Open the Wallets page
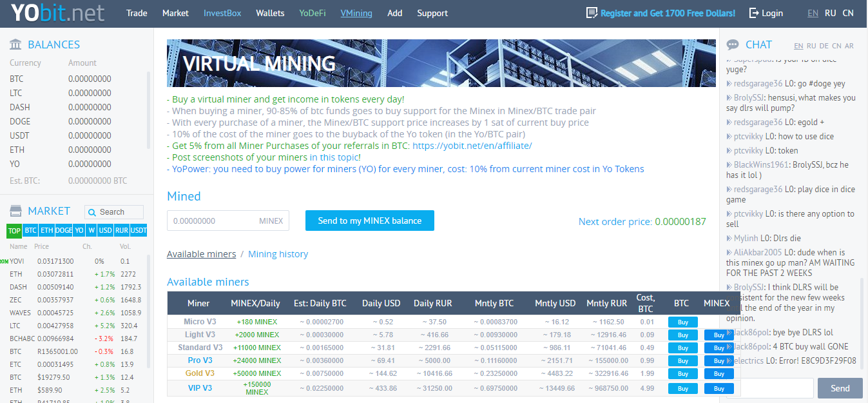 [270, 13]
